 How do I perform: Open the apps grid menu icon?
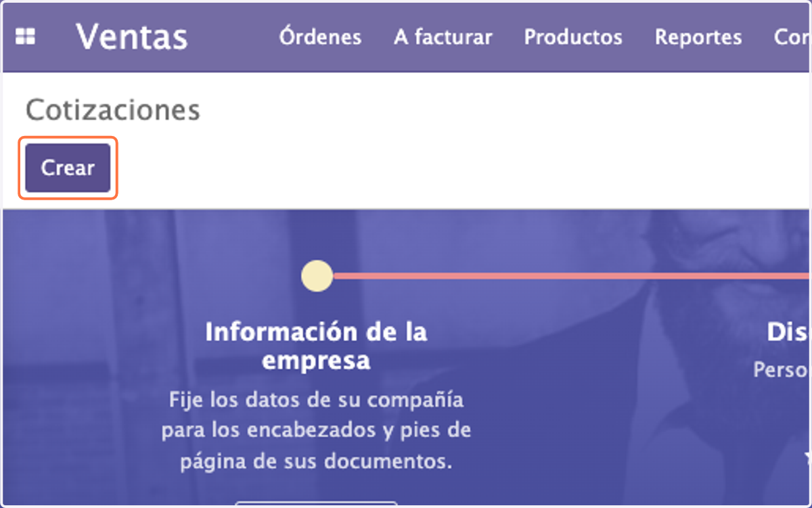26,37
